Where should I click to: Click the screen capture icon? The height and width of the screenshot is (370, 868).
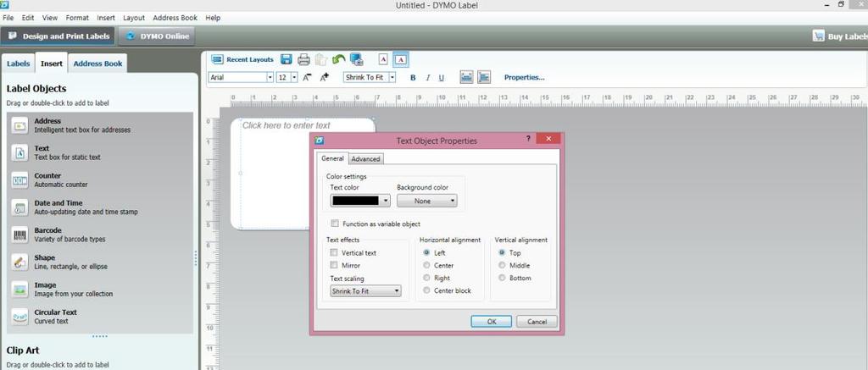tap(356, 59)
